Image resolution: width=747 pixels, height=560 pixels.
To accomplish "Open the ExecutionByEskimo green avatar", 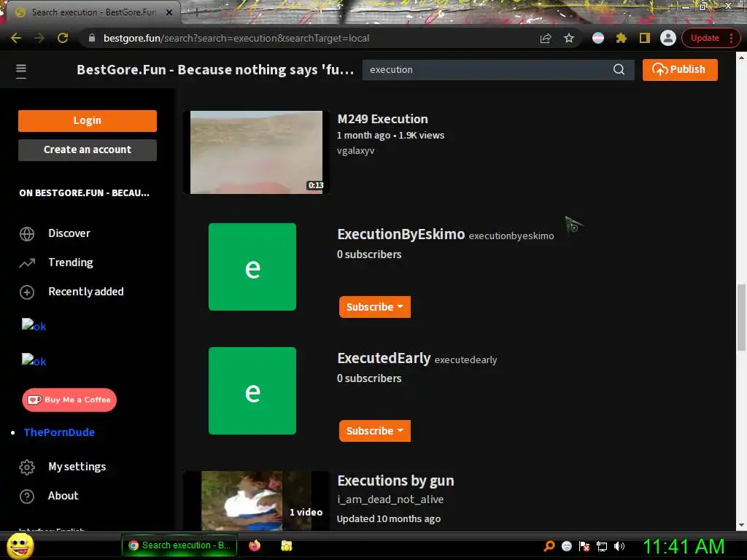I will coord(252,267).
